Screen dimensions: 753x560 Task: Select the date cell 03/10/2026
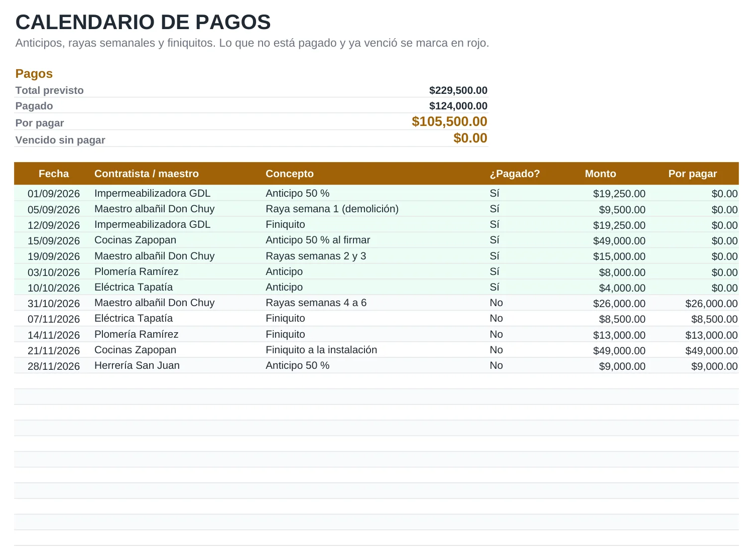point(54,272)
